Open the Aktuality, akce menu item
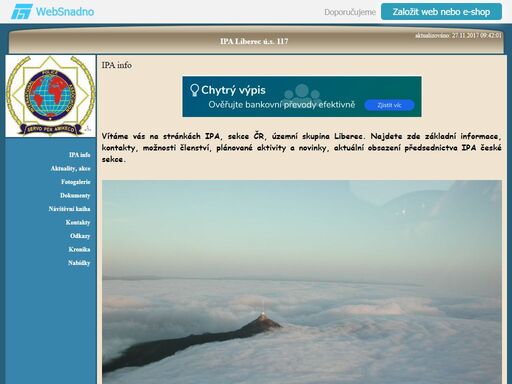This screenshot has width=512, height=384. tap(70, 169)
